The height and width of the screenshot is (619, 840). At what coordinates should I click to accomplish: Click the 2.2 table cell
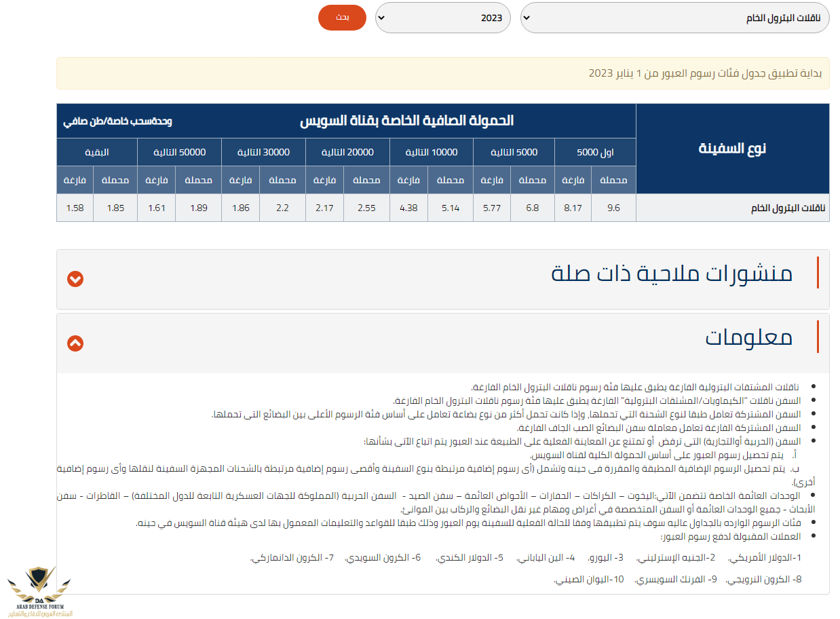[282, 208]
